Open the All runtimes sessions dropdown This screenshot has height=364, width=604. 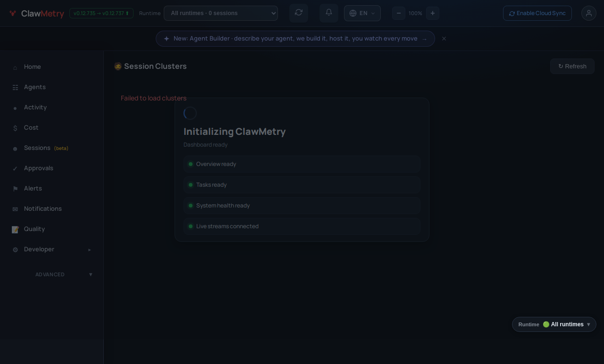[x=221, y=13]
